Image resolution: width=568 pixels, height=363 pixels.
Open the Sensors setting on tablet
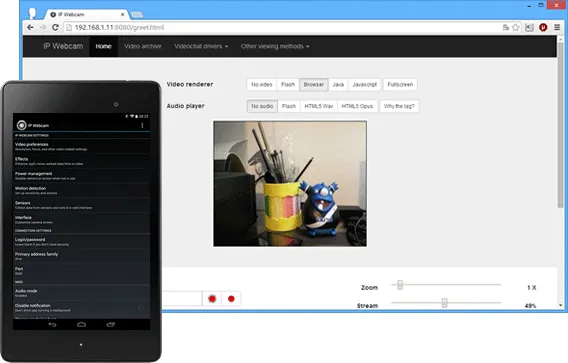82,205
